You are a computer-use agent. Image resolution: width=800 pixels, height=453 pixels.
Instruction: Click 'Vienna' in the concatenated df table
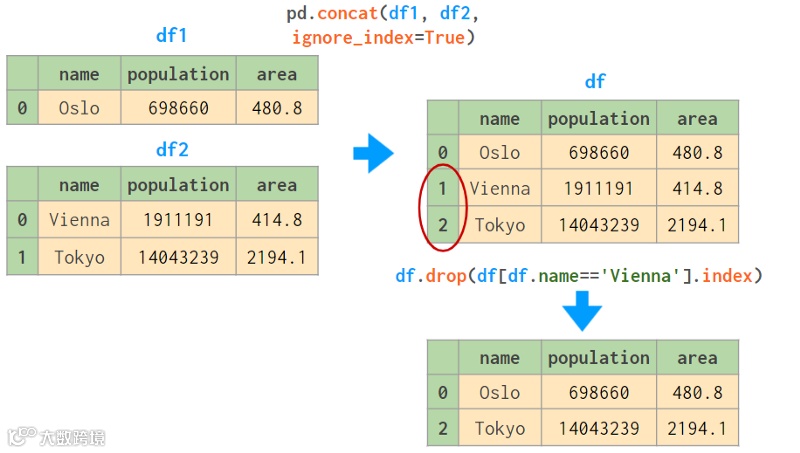(499, 188)
